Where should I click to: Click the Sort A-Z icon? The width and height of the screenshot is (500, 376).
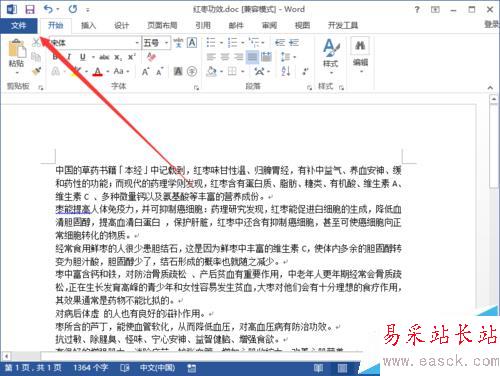coord(286,71)
